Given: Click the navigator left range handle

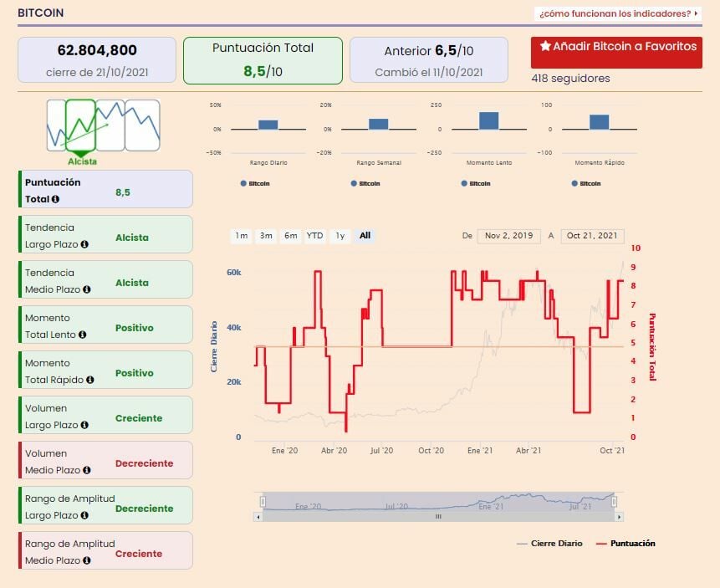Looking at the screenshot, I should tap(263, 501).
